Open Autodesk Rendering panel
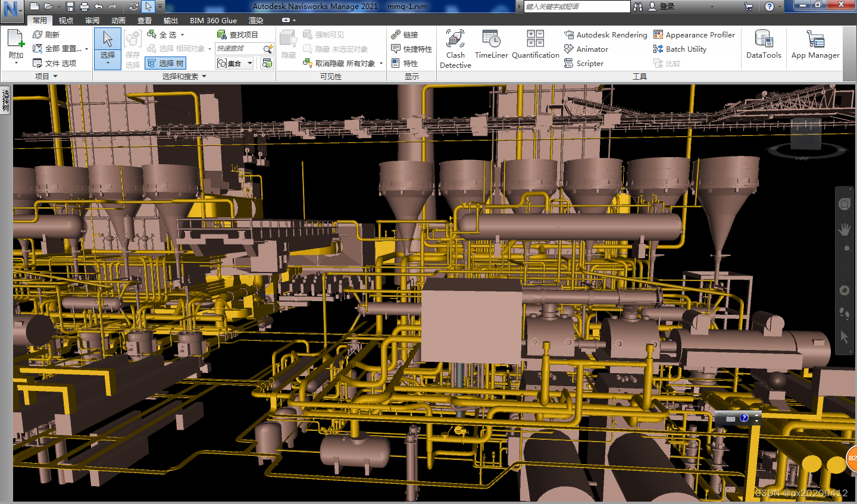The image size is (857, 504). tap(605, 35)
